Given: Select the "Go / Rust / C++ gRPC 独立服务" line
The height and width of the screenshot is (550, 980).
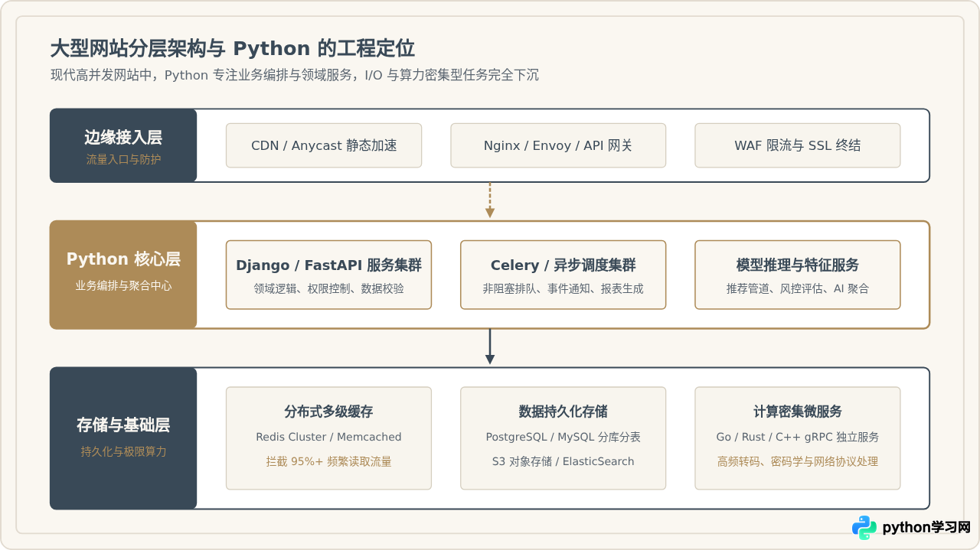Looking at the screenshot, I should (x=798, y=437).
